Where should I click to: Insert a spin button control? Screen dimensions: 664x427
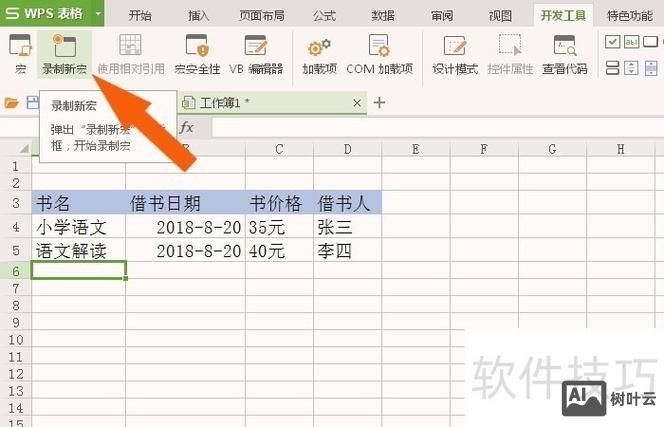(631, 68)
